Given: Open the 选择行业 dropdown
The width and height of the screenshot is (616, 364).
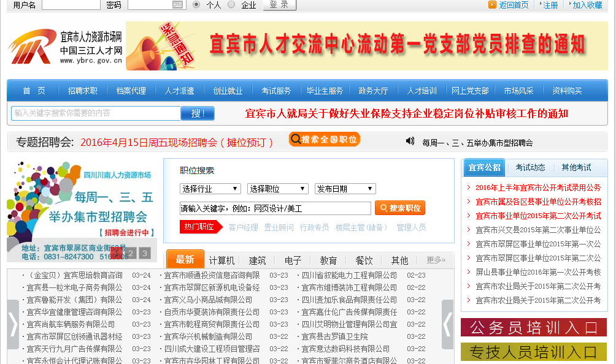Looking at the screenshot, I should [210, 189].
